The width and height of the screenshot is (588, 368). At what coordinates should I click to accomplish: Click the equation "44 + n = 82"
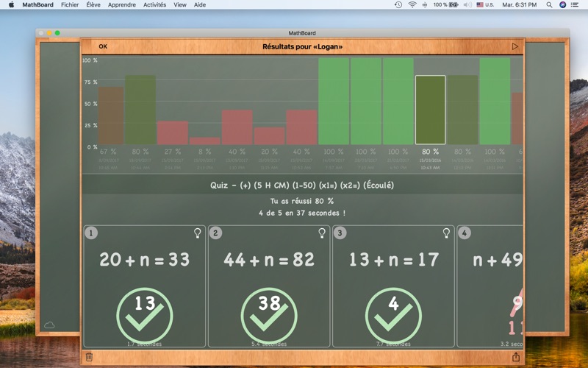click(269, 260)
